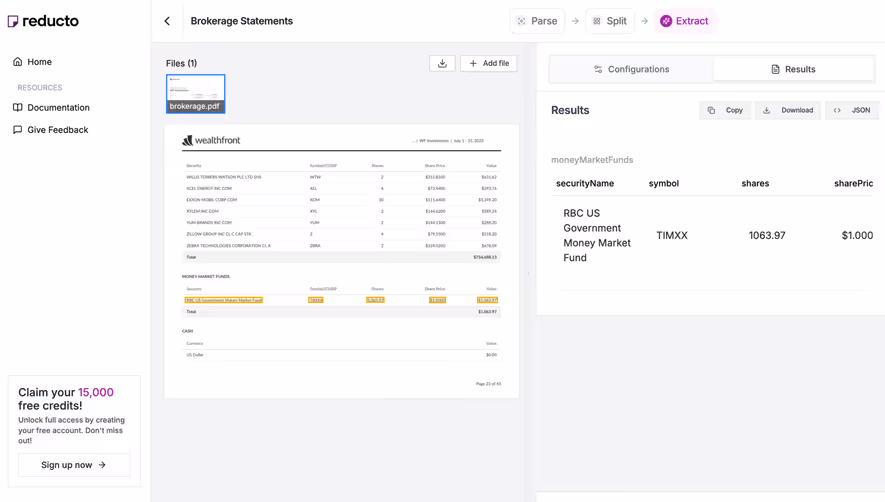Click the Files (1) label
885x502 pixels.
pos(181,63)
